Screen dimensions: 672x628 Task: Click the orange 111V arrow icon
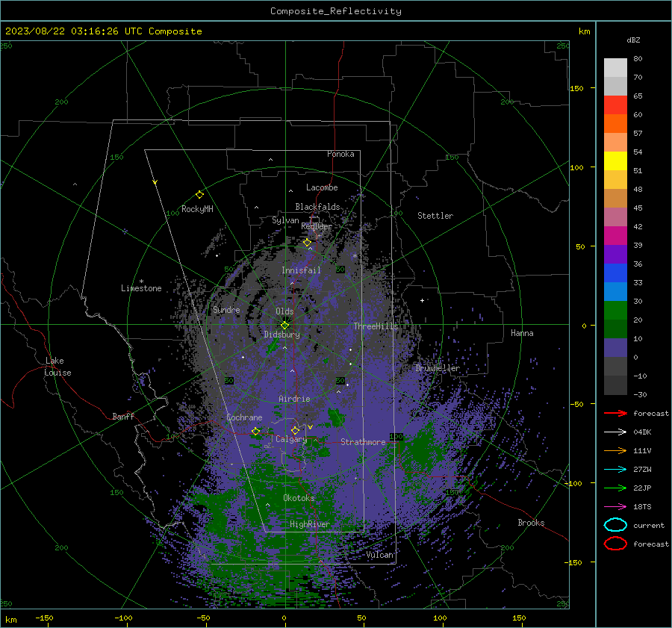point(615,450)
